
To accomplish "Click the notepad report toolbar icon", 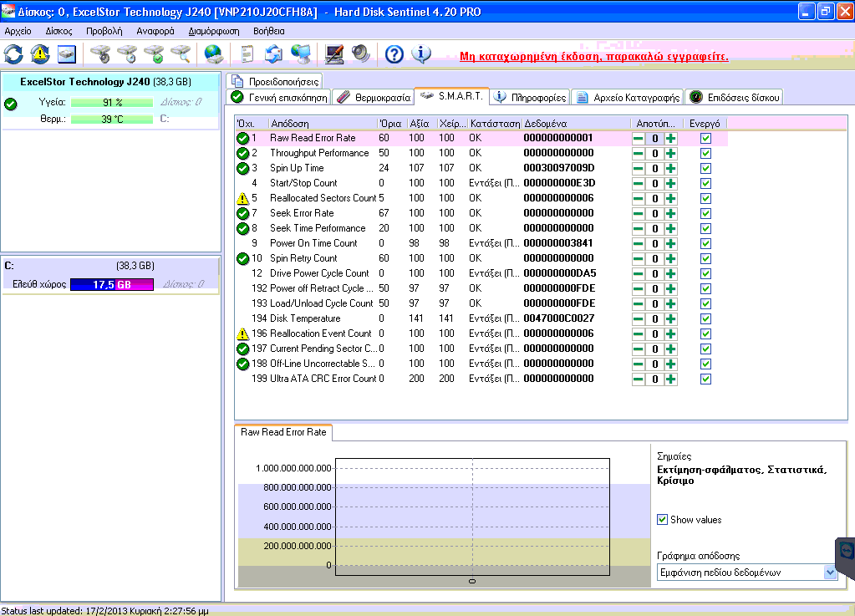I will (247, 54).
